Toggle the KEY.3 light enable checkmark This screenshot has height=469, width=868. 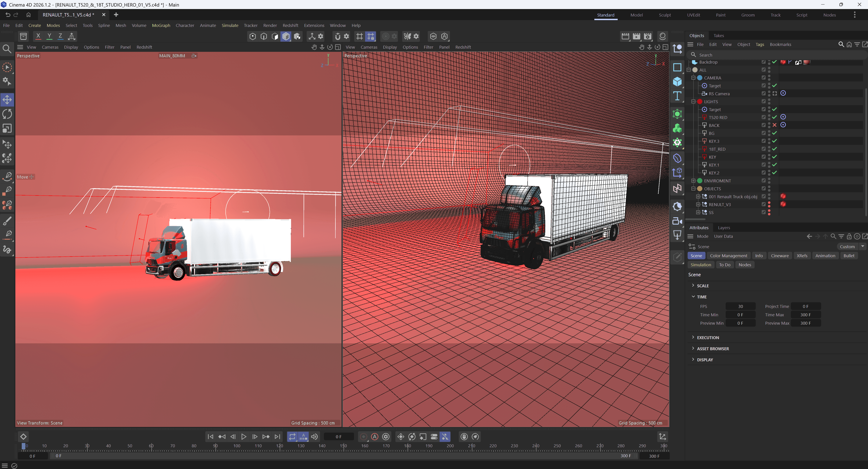[774, 141]
